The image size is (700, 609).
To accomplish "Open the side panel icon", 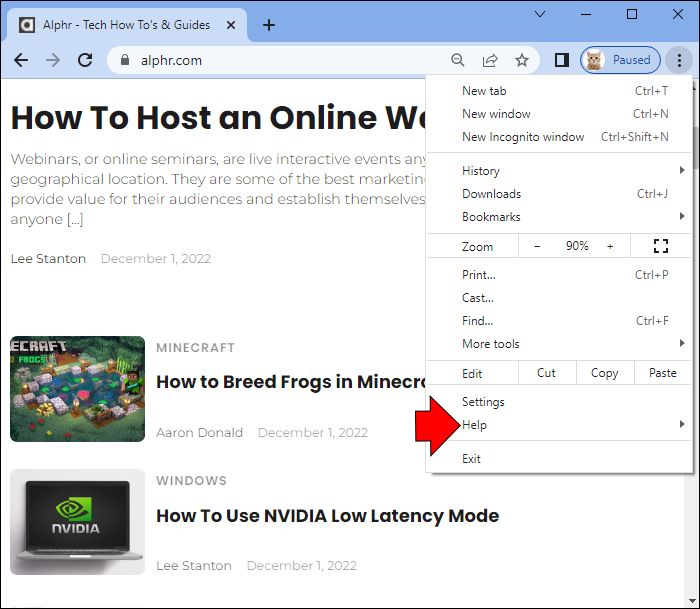I will [x=562, y=60].
